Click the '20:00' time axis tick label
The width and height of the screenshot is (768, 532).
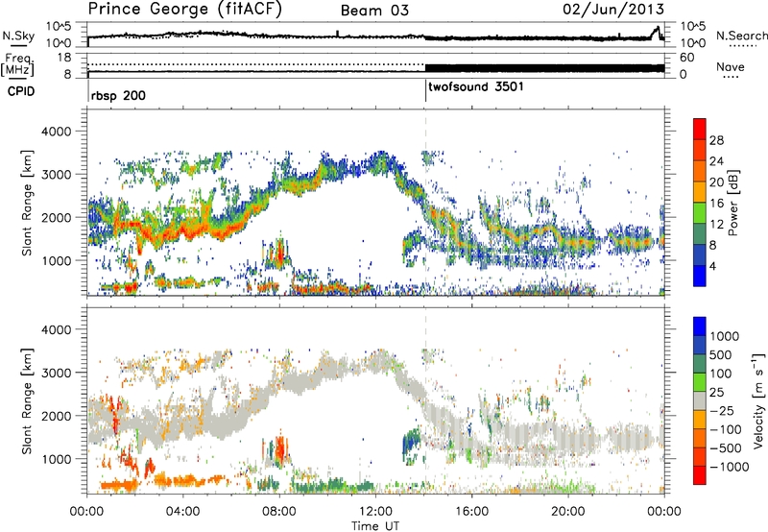(x=567, y=512)
